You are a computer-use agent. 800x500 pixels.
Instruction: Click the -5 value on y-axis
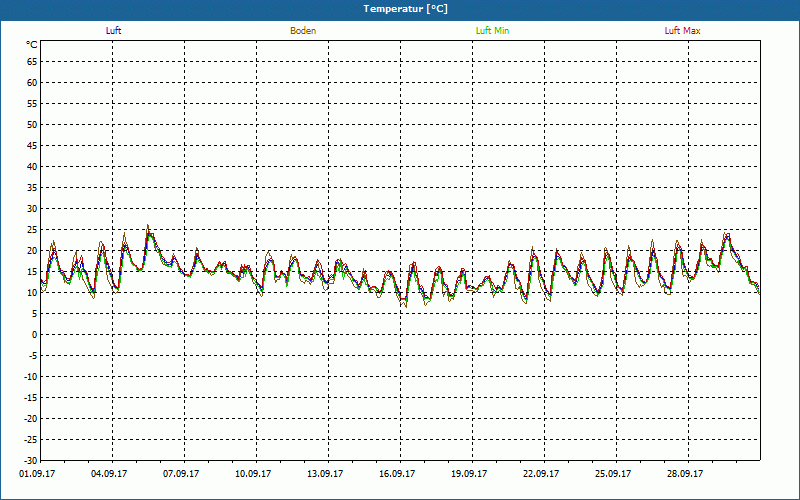33,356
